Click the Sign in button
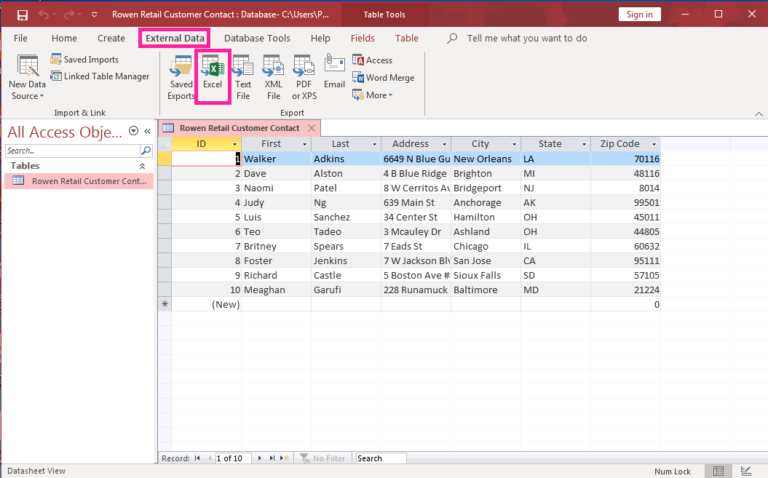 click(x=637, y=14)
